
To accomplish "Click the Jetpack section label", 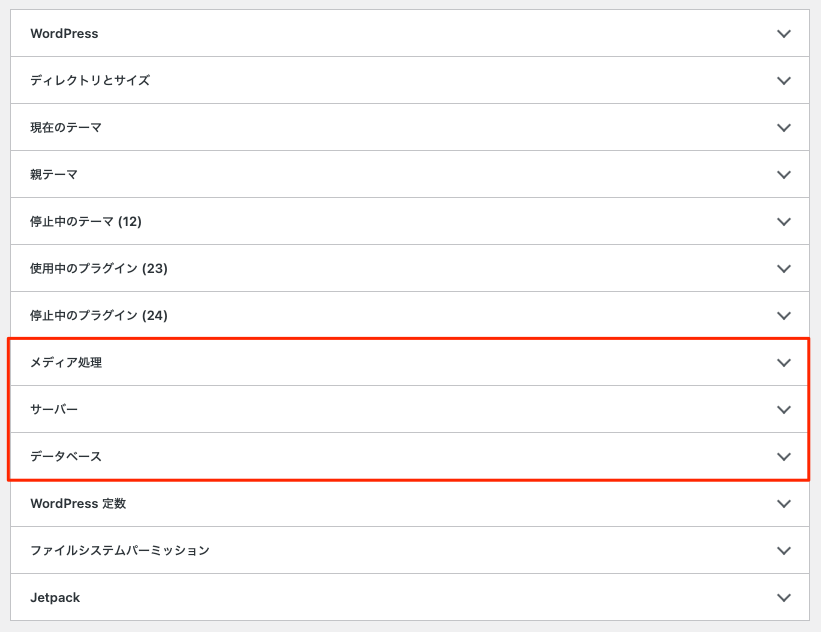I will [55, 598].
